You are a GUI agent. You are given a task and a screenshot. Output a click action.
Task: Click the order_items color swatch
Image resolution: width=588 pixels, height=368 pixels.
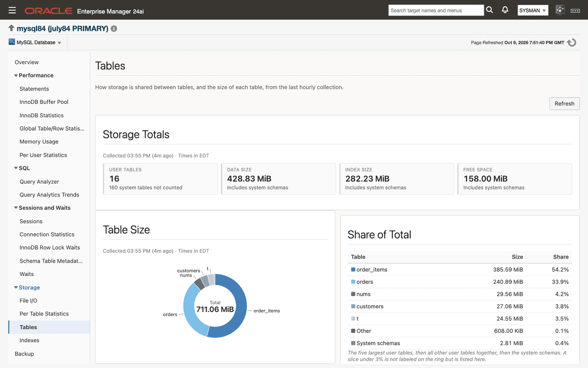click(x=353, y=269)
